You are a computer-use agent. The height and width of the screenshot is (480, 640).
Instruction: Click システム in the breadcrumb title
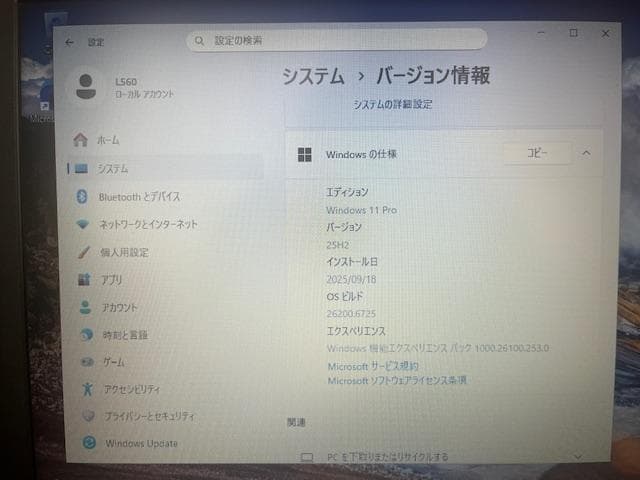(313, 76)
